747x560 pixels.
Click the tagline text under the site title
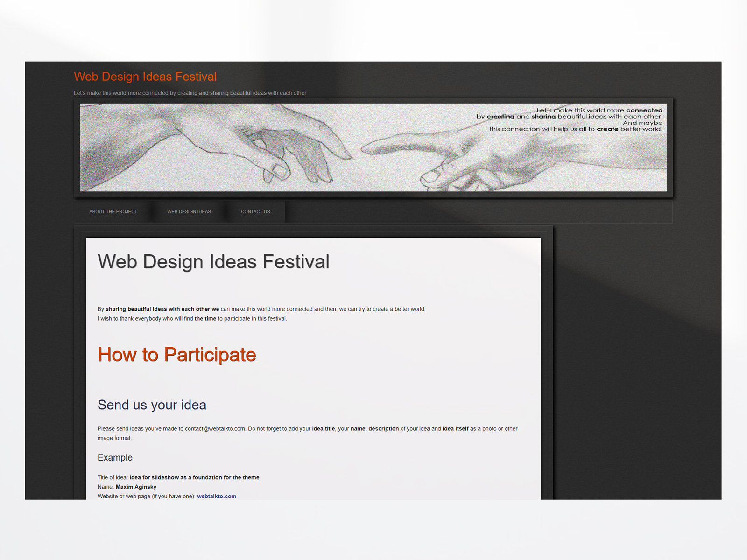pyautogui.click(x=190, y=93)
